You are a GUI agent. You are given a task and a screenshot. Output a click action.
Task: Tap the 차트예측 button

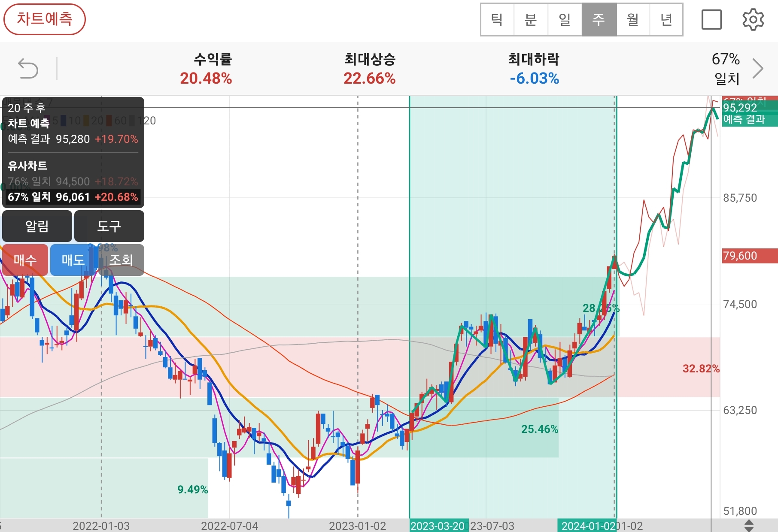(x=45, y=19)
